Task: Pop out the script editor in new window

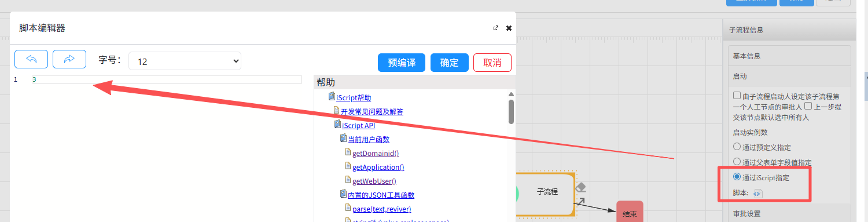Action: pyautogui.click(x=495, y=28)
